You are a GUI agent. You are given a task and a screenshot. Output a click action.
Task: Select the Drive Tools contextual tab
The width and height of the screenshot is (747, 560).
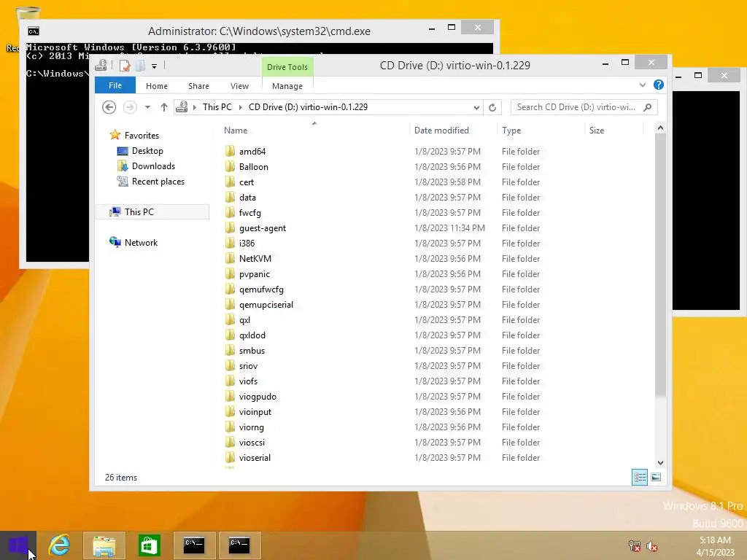click(287, 67)
